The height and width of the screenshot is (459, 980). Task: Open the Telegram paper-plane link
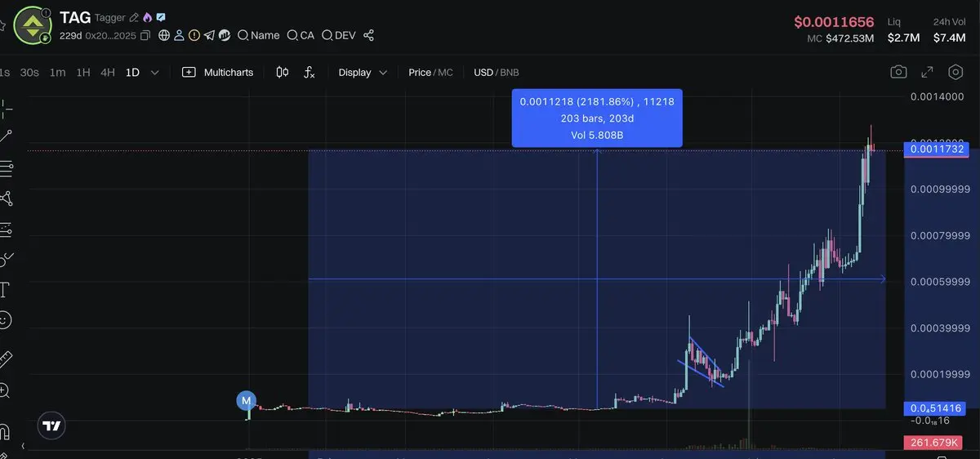(209, 36)
